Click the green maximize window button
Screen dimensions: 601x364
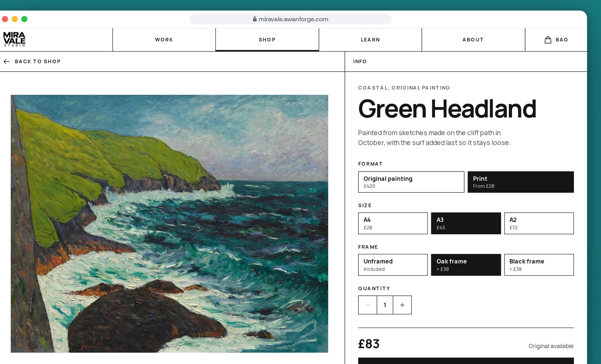tap(24, 19)
